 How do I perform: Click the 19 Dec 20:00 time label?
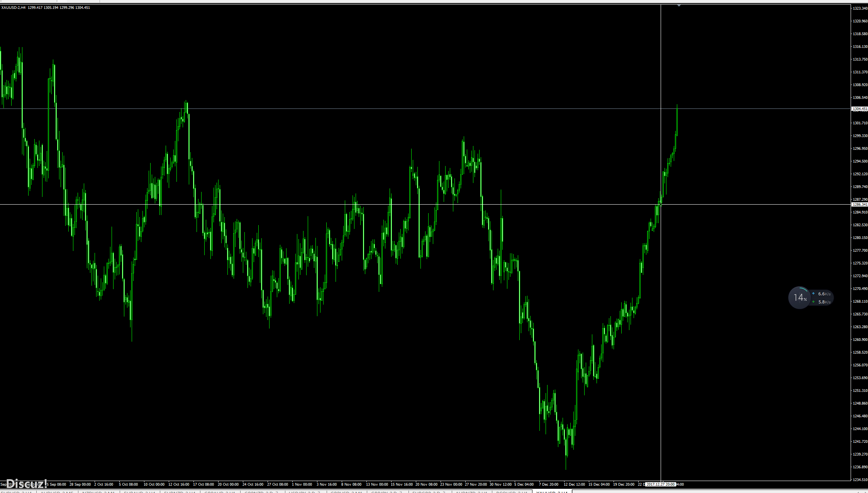[x=624, y=484]
